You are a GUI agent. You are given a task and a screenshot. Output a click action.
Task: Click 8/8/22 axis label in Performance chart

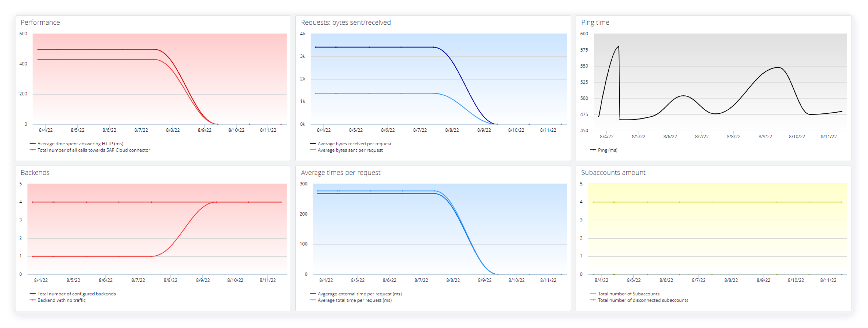pos(173,130)
